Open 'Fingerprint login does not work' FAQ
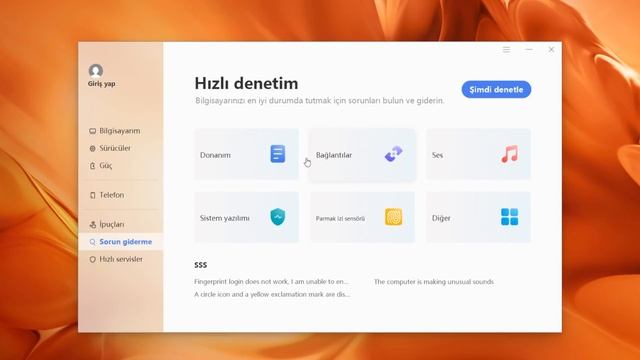Image resolution: width=640 pixels, height=360 pixels. click(271, 282)
